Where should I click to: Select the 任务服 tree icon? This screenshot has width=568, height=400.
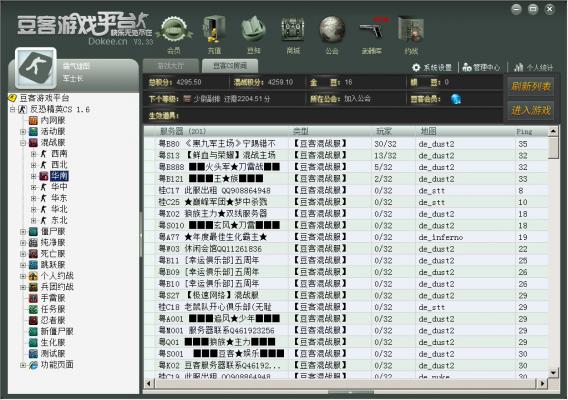(33, 309)
